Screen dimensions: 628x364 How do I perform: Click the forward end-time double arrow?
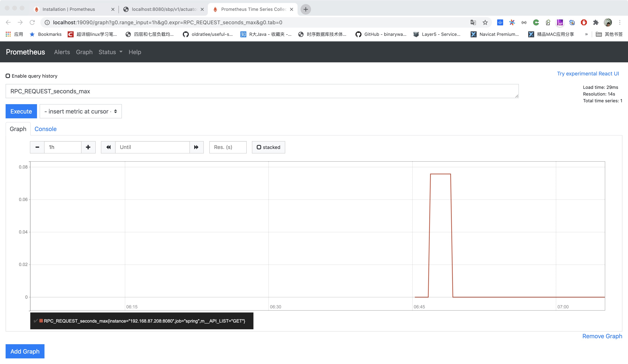point(196,147)
